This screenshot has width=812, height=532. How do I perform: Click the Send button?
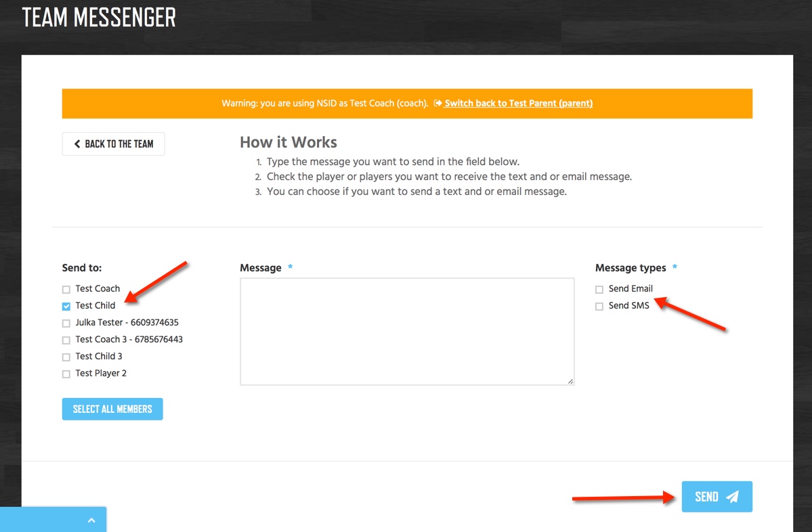click(x=717, y=497)
